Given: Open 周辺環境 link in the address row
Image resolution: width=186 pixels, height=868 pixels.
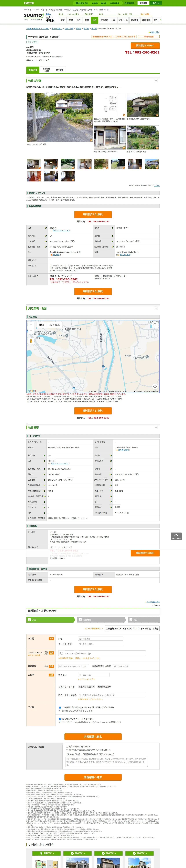Looking at the screenshot, I should tap(56, 255).
